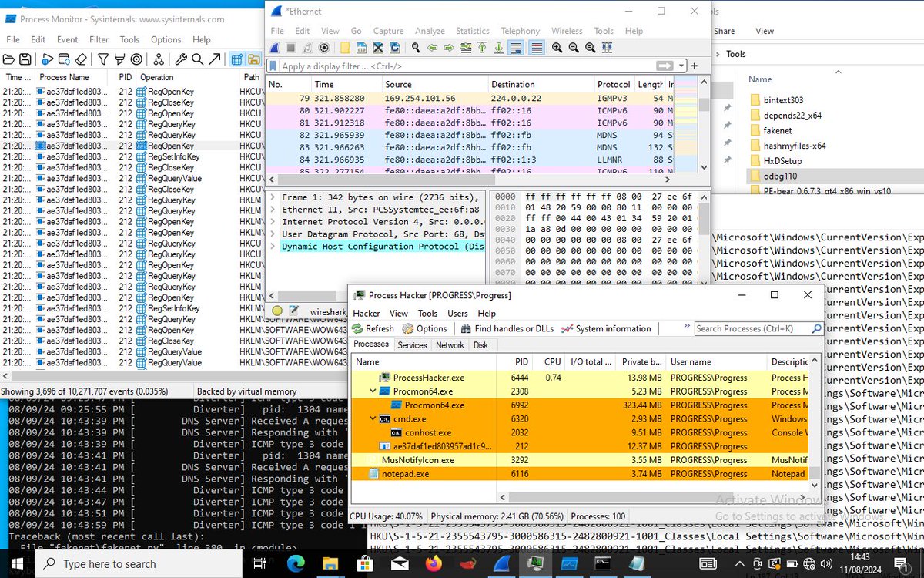This screenshot has width=924, height=578.
Task: Click Wireshark's zoom out icon
Action: point(574,48)
